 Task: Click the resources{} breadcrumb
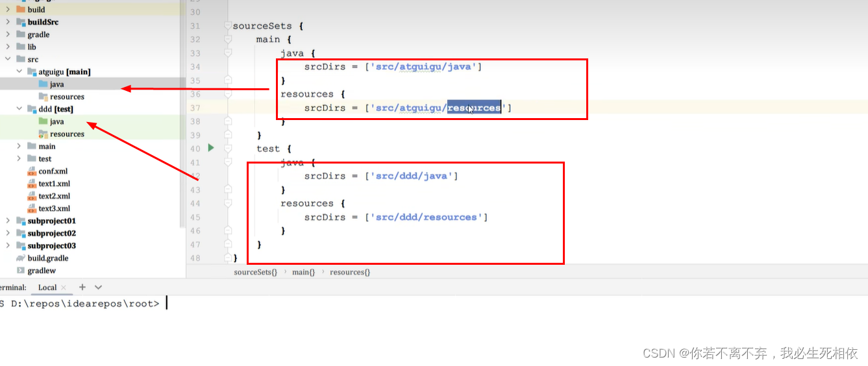coord(350,272)
